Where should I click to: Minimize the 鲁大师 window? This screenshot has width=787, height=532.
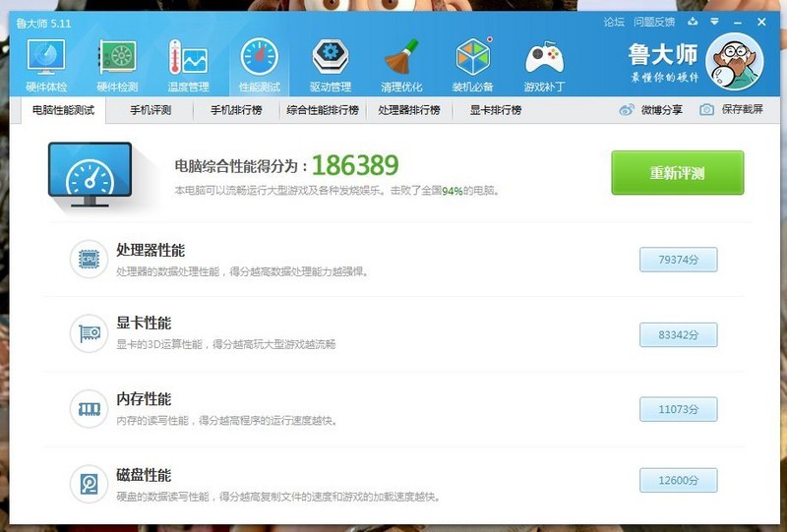click(737, 23)
